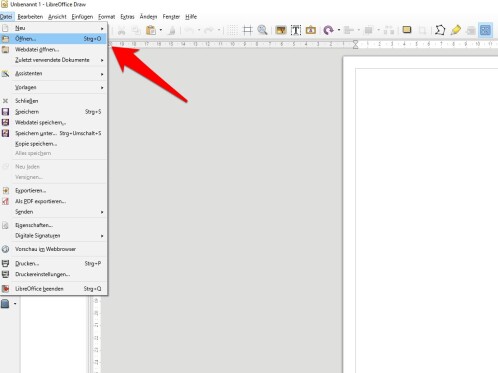498x373 pixels.
Task: Click the Crop Image icon
Action: [x=422, y=30]
